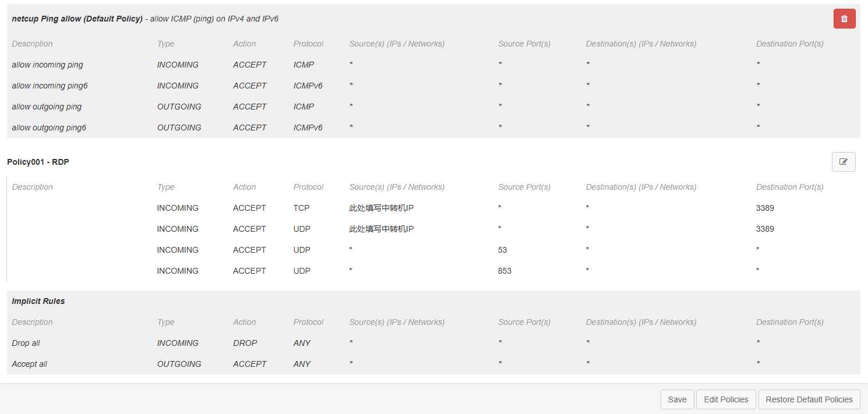This screenshot has height=414, width=868.
Task: Click destination port 3389 in the TCP row
Action: [765, 208]
